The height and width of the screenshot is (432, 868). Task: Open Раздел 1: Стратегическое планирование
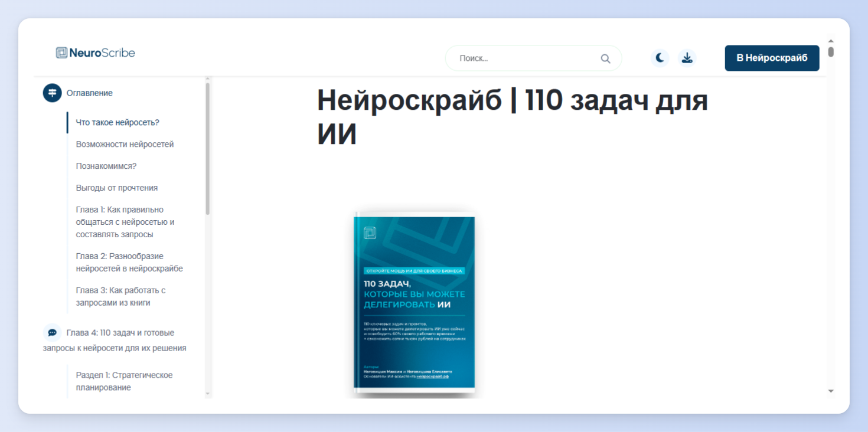click(x=124, y=381)
